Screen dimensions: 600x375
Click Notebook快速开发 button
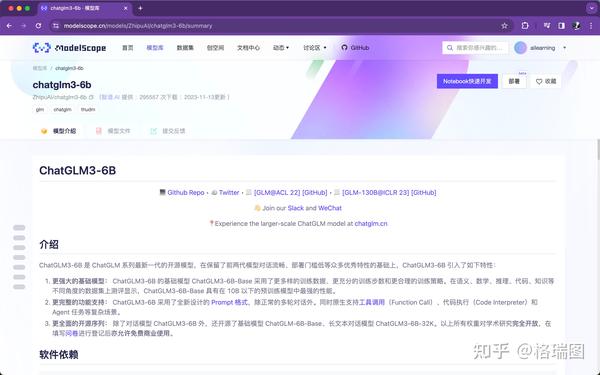467,81
